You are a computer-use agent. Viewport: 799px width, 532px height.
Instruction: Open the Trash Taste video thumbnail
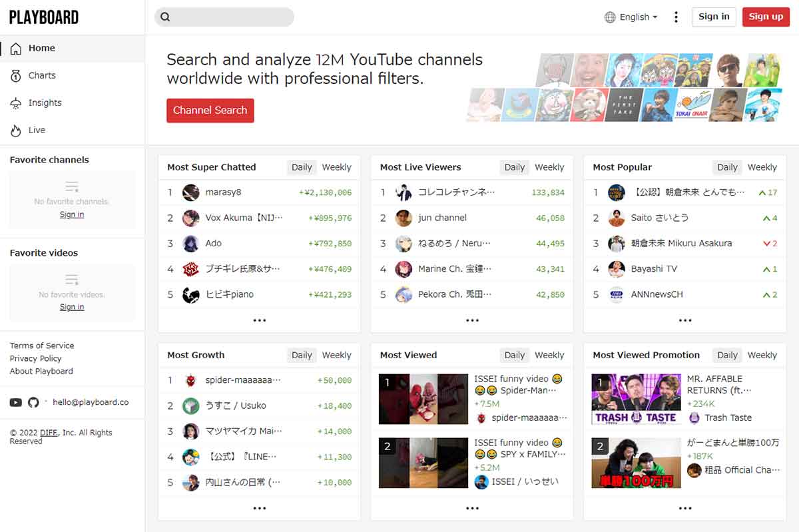point(636,399)
